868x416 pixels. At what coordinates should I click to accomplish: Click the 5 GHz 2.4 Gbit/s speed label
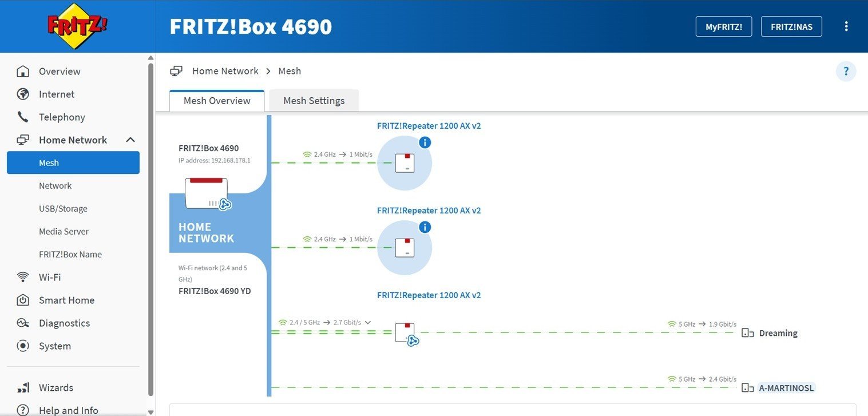tap(708, 379)
